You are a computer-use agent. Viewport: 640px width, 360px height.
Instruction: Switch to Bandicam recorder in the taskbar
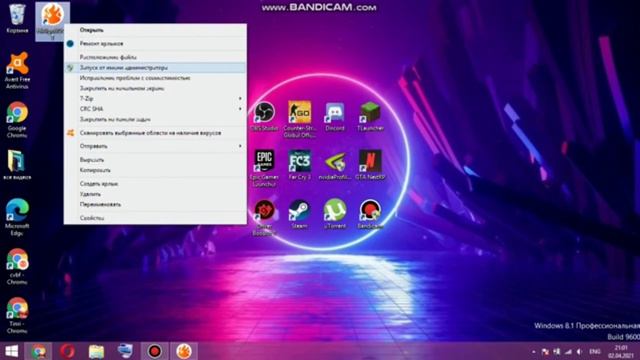coord(155,351)
